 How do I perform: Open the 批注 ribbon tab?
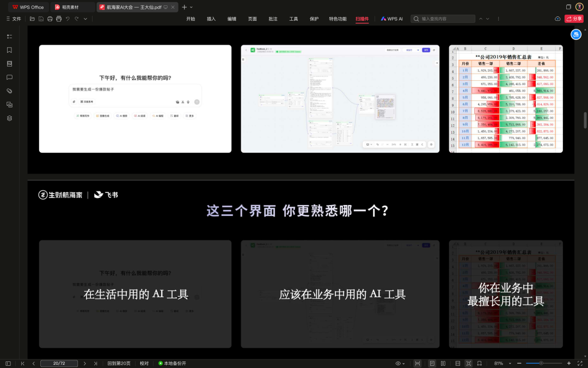coord(273,19)
